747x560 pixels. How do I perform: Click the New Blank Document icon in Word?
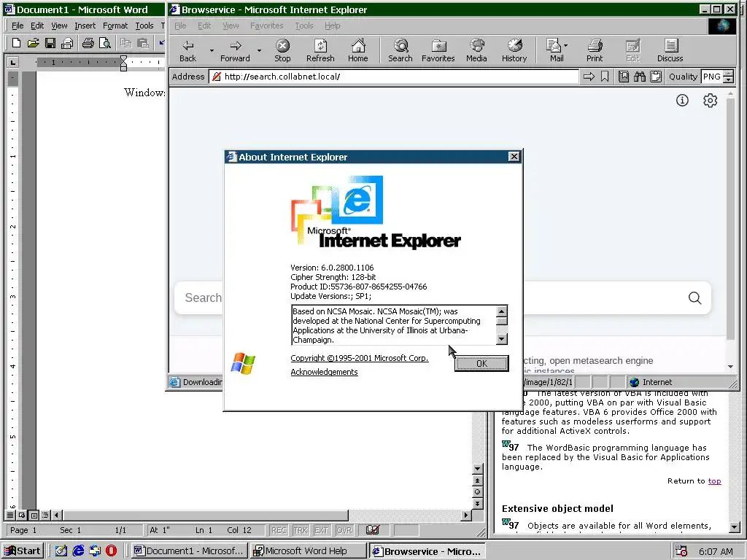16,43
